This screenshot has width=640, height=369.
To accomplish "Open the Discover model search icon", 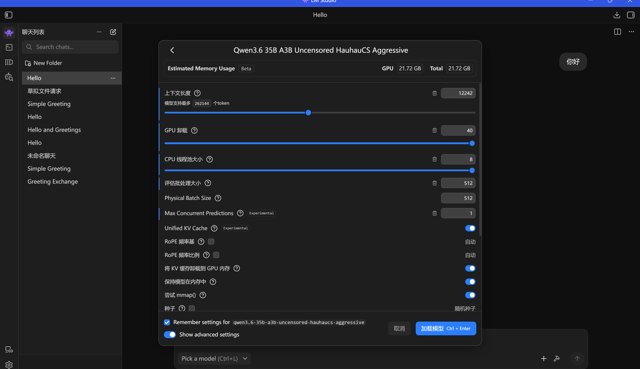I will 9,77.
